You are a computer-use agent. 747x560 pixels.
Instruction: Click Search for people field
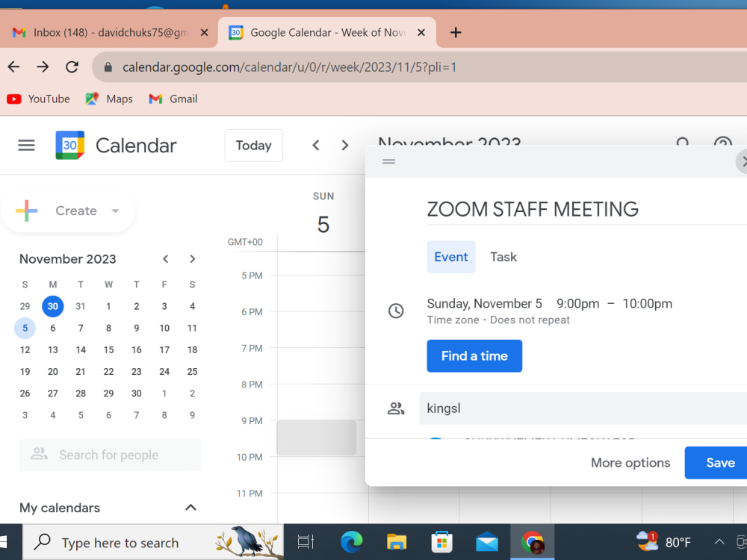[110, 455]
